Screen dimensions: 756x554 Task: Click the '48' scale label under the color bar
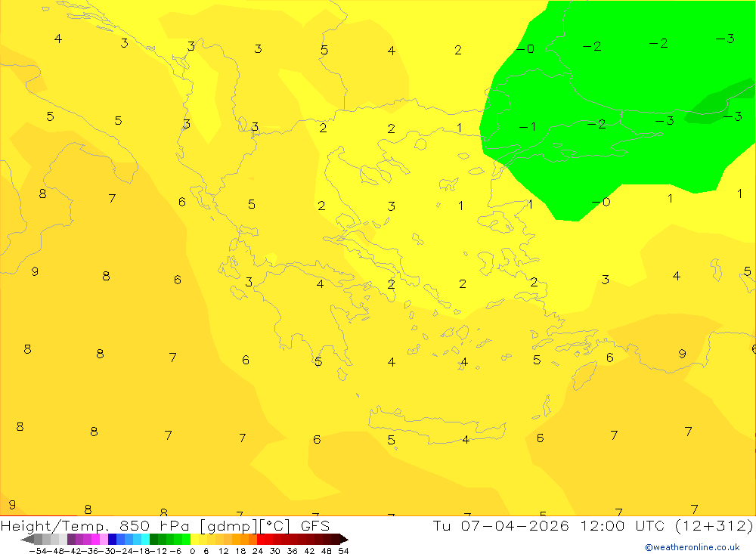[x=327, y=551]
